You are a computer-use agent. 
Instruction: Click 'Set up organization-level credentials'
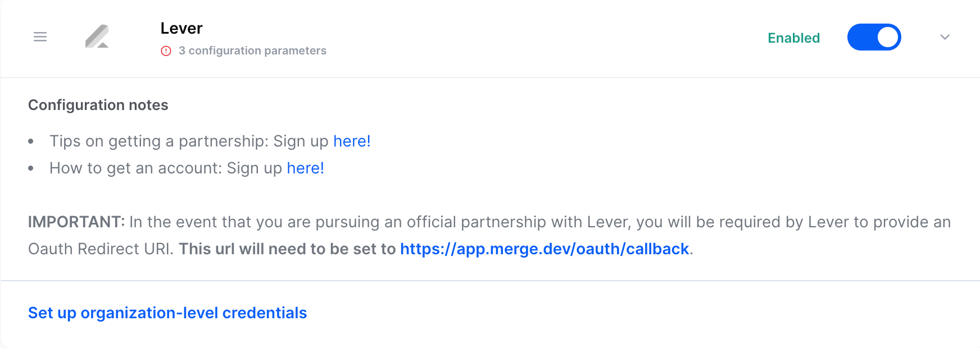167,313
